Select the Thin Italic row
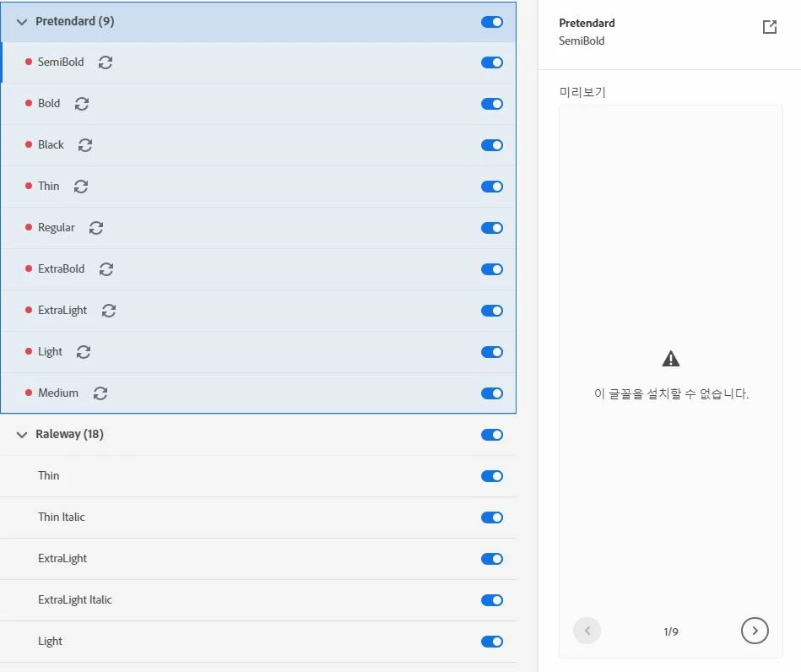The width and height of the screenshot is (801, 672). pyautogui.click(x=258, y=518)
